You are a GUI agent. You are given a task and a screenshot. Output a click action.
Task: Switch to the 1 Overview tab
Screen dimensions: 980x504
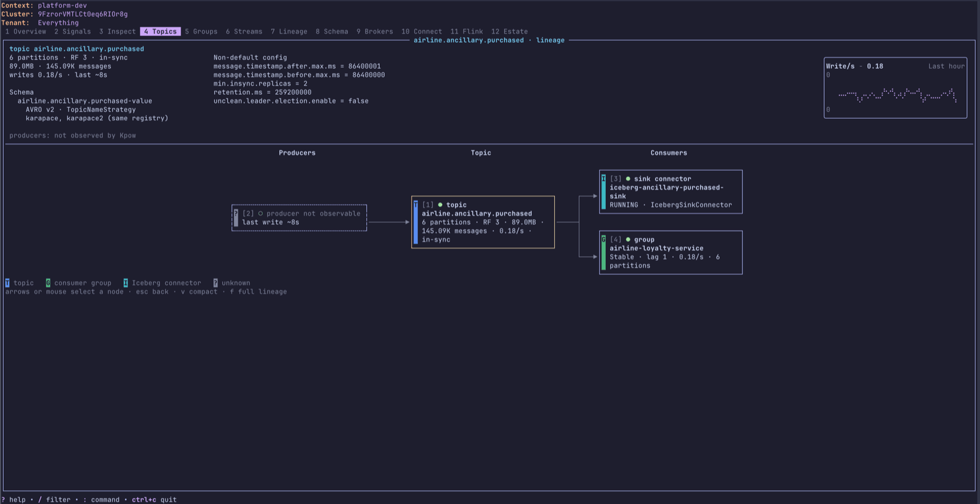click(26, 32)
